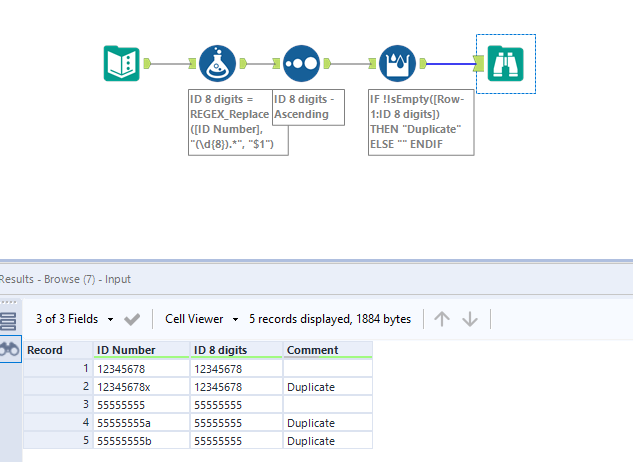Click input anchor of Multi-Row Formula tool
This screenshot has height=462, width=633.
pyautogui.click(x=372, y=63)
